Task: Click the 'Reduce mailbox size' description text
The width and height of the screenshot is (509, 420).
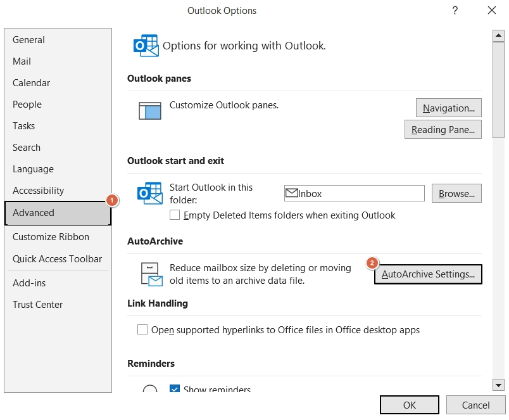Action: (x=260, y=274)
